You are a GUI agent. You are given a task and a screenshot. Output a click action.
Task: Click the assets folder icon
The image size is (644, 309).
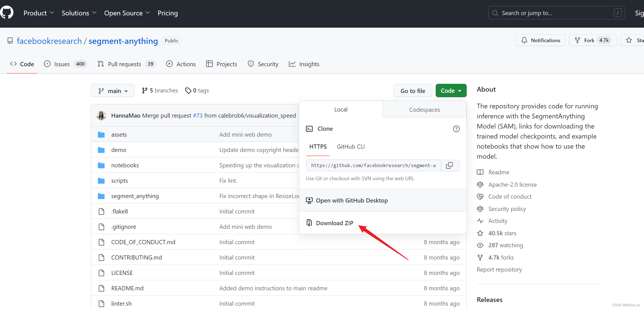[101, 135]
